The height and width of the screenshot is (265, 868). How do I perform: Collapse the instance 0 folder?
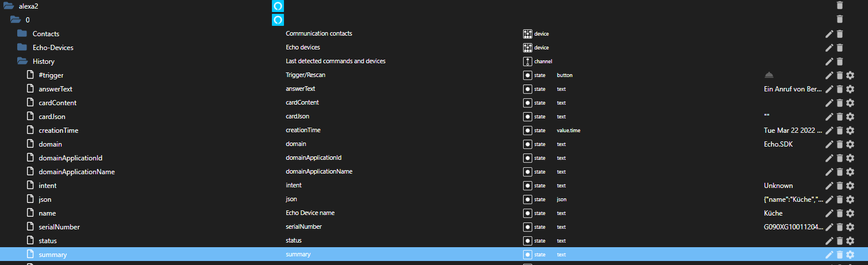point(16,20)
